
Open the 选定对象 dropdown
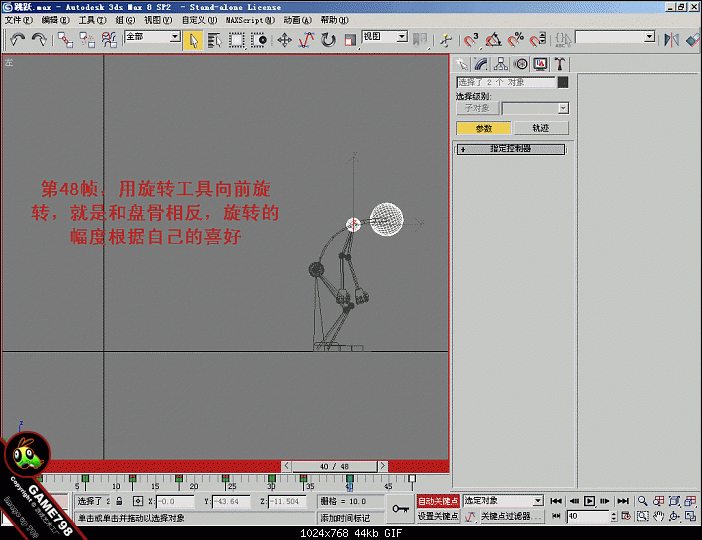(503, 501)
